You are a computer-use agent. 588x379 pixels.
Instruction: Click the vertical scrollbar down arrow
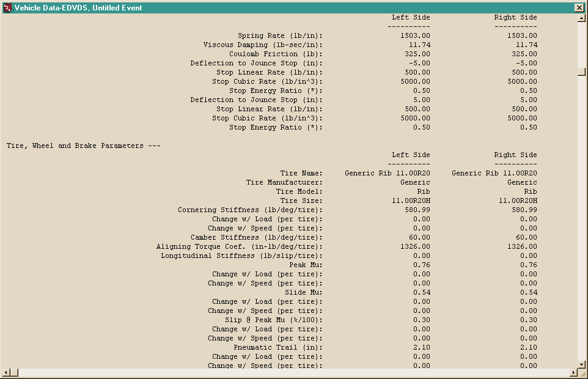(x=581, y=364)
